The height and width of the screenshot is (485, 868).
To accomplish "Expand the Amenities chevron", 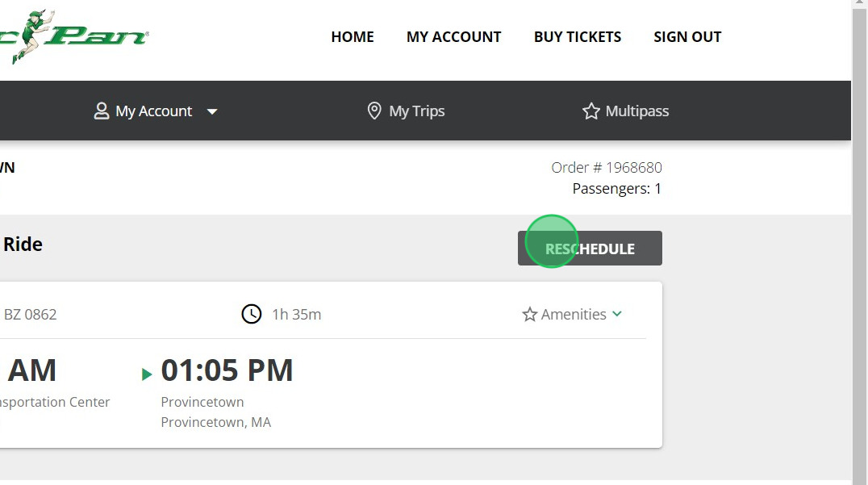I will click(617, 314).
